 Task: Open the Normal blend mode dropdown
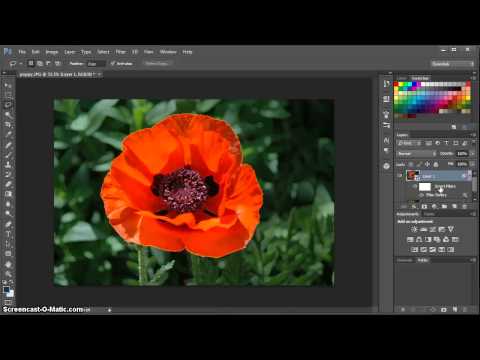tap(417, 154)
